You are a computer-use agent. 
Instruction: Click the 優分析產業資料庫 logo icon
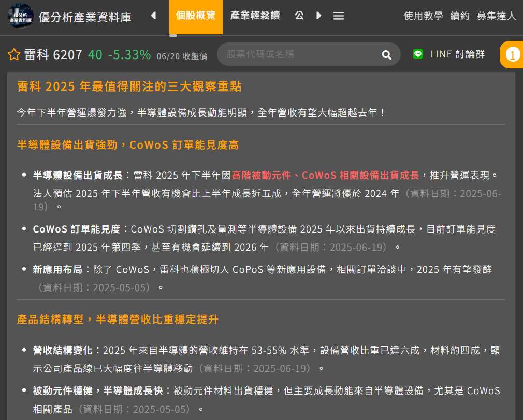(21, 16)
